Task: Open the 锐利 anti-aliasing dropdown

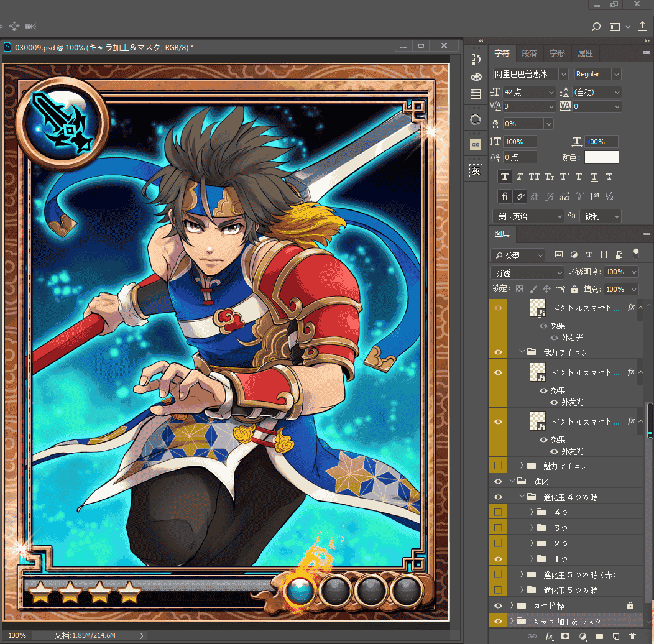Action: (x=600, y=216)
